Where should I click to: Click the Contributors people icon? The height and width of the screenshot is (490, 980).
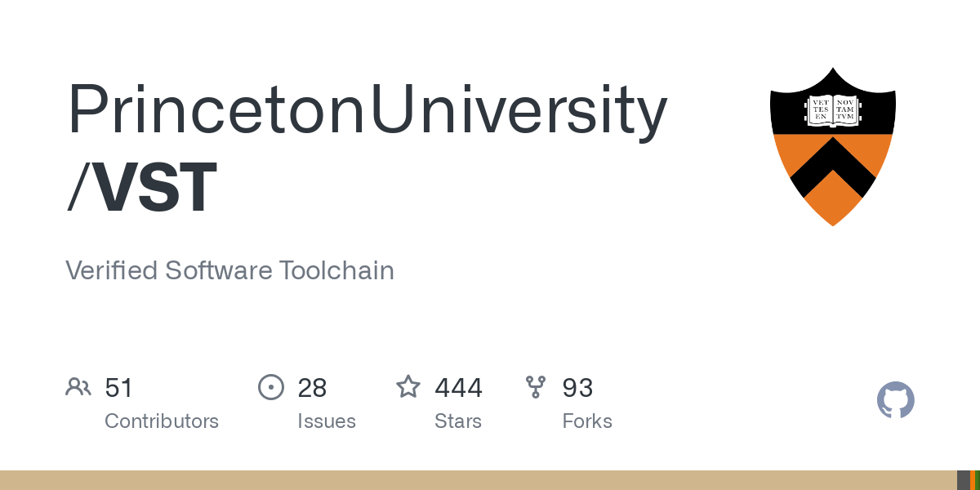click(x=78, y=387)
